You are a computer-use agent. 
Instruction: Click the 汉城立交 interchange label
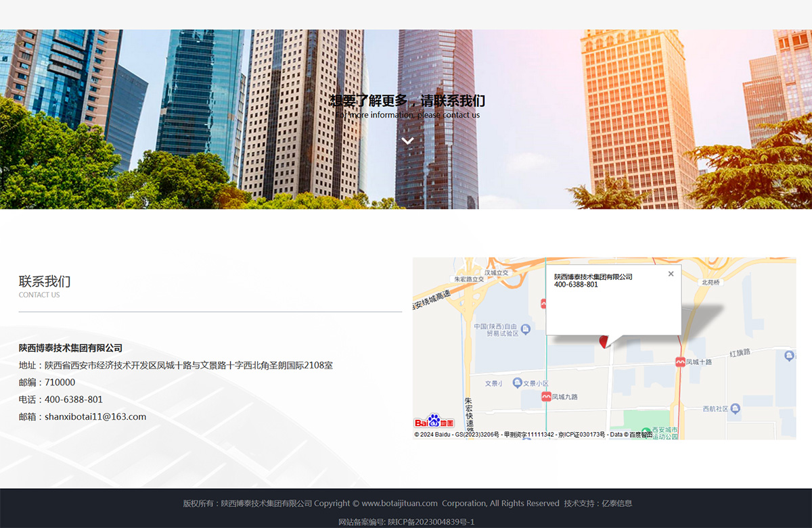pyautogui.click(x=496, y=272)
